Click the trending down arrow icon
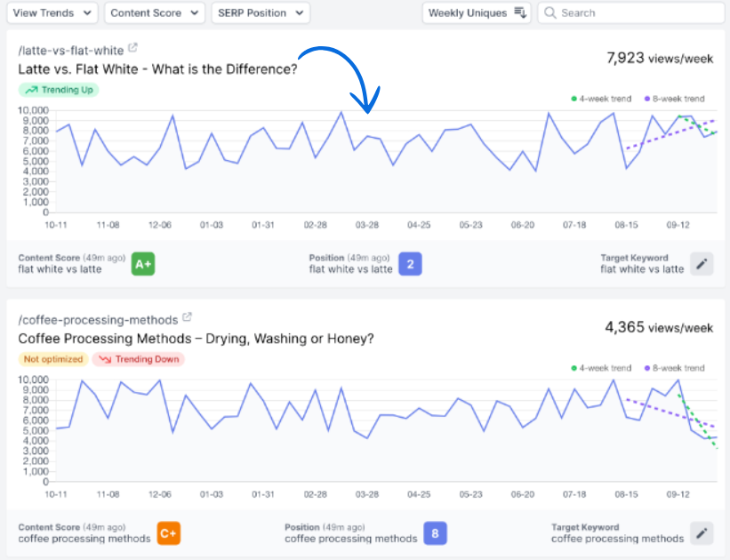 [105, 359]
